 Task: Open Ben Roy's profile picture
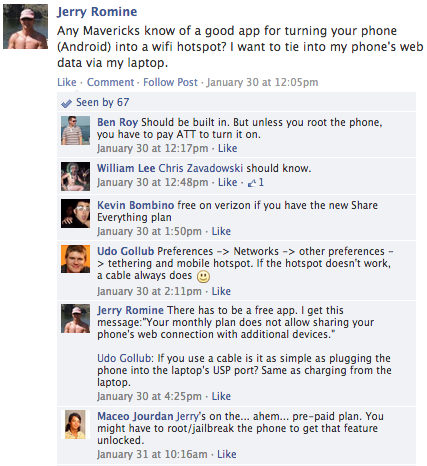click(x=75, y=130)
